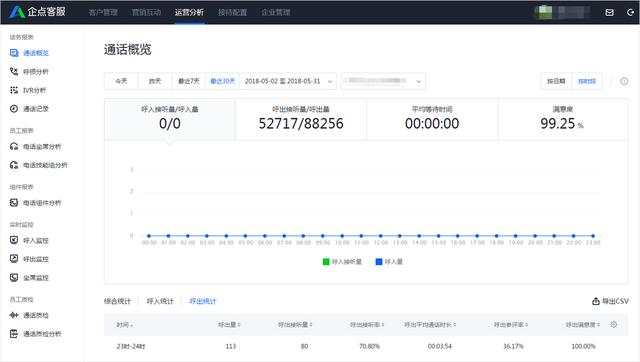Screen dimensions: 640x362
Task: Switch chart to 按日期 view
Action: pos(556,81)
